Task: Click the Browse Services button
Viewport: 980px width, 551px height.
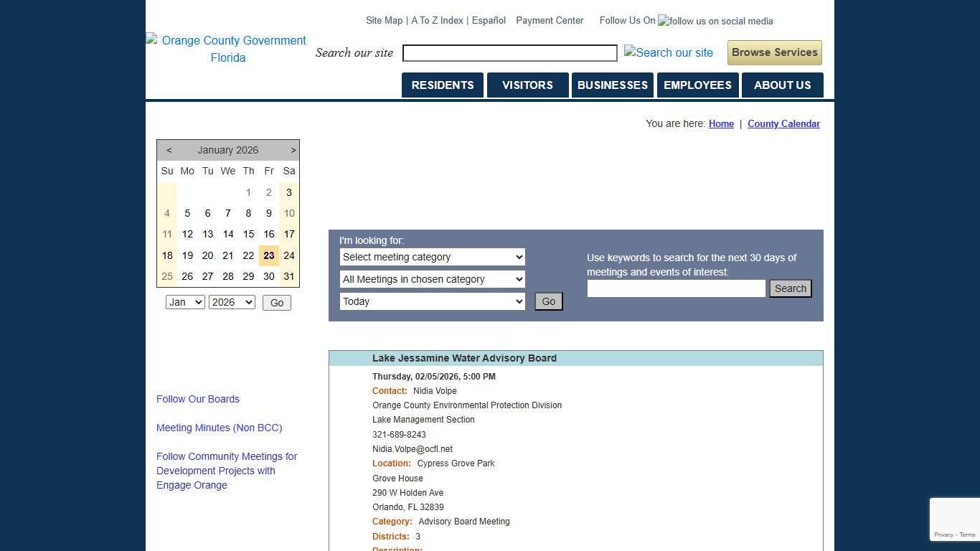Action: (774, 52)
